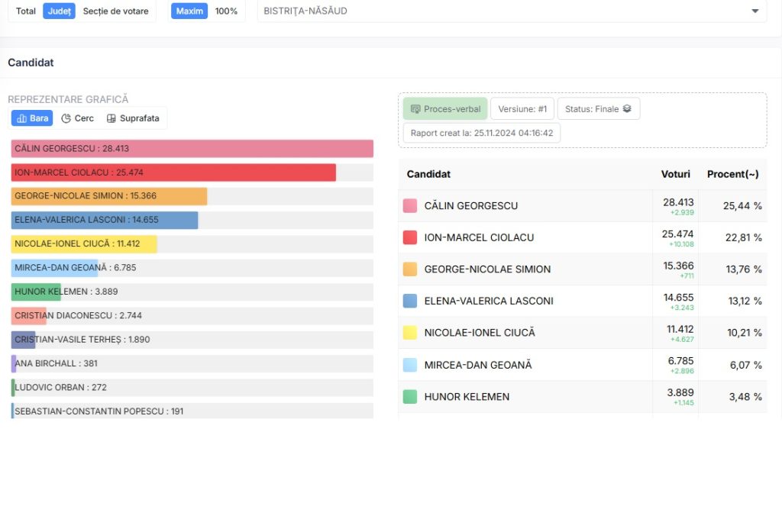782x532 pixels.
Task: Click the Proces-verbal document icon
Action: (415, 109)
